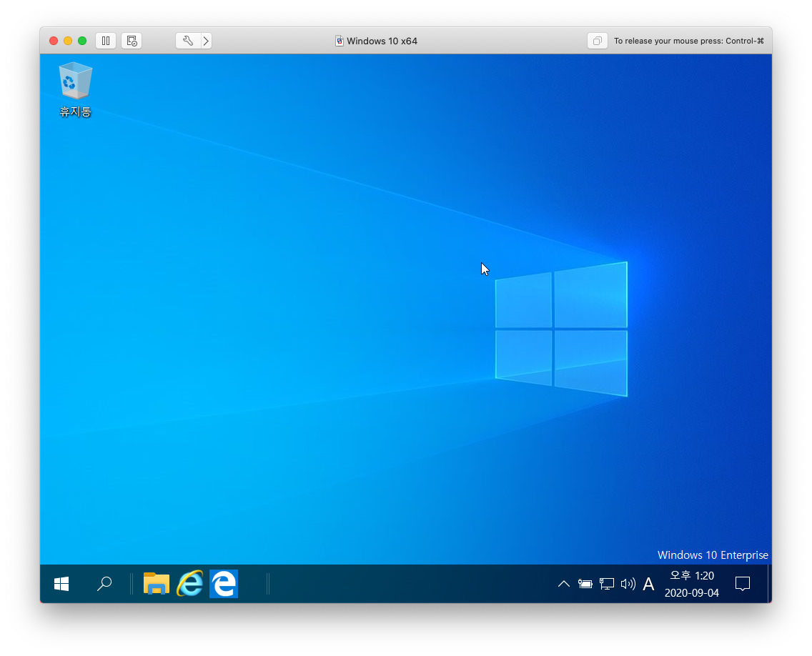This screenshot has height=656, width=812.
Task: Open the VM snapshot toolbar button
Action: [132, 41]
